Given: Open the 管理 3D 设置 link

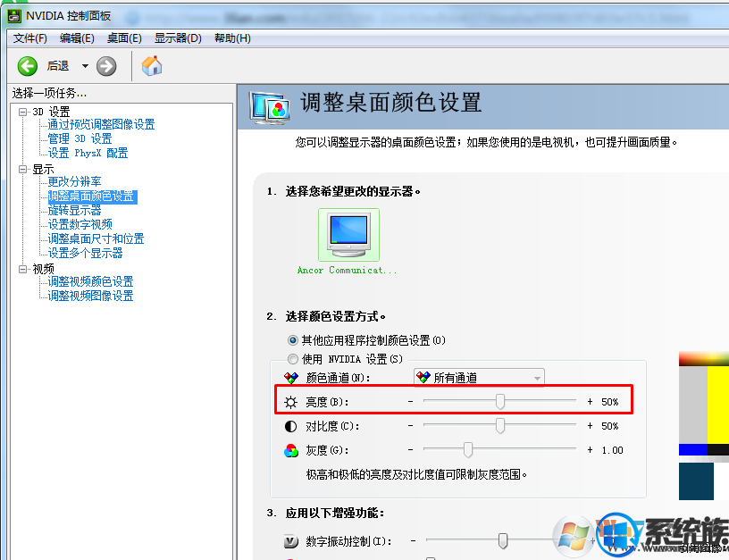Looking at the screenshot, I should 80,138.
